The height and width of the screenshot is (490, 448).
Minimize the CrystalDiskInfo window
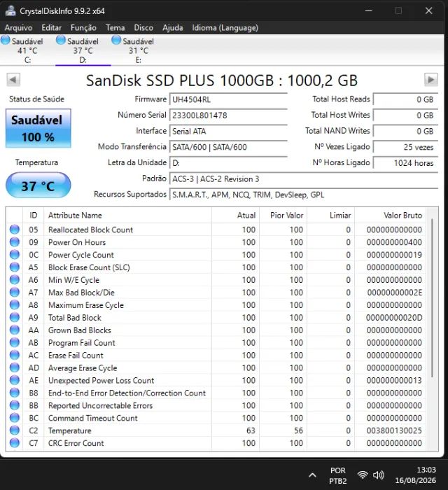pos(369,10)
